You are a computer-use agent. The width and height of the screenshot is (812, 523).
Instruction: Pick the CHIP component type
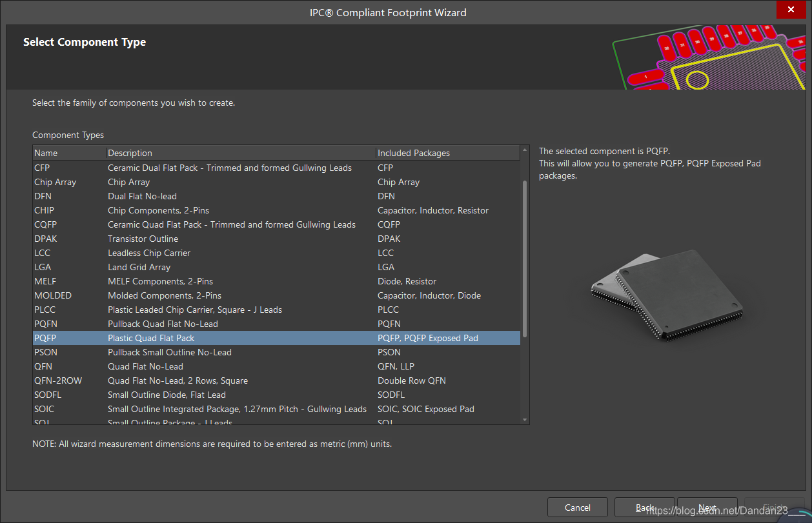tap(276, 210)
